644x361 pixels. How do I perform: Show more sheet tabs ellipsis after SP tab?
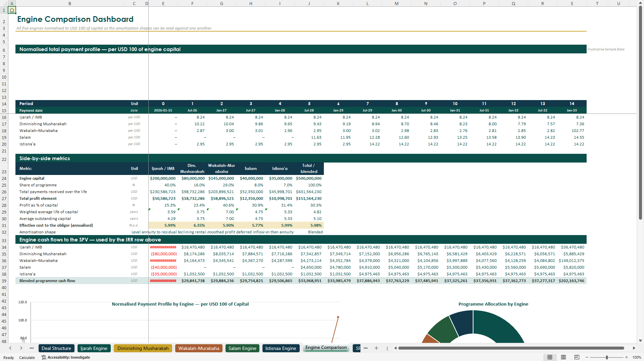(x=365, y=348)
